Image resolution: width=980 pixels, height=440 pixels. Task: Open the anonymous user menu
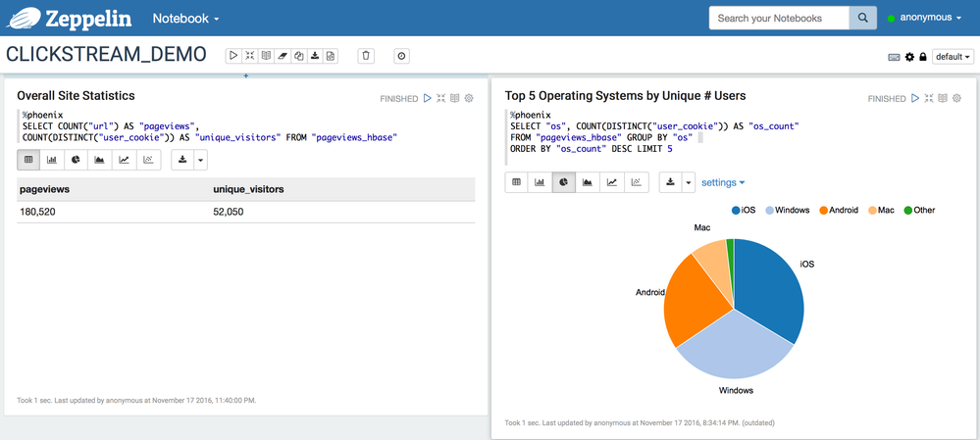pos(924,18)
